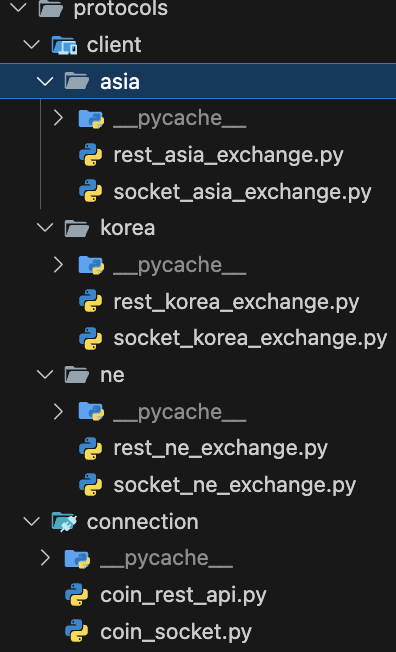Click Python folder icon of korea __pycache__

click(91, 265)
